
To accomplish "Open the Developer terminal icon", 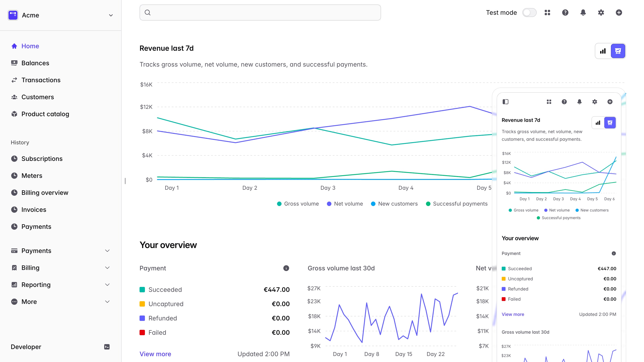I will (x=107, y=347).
